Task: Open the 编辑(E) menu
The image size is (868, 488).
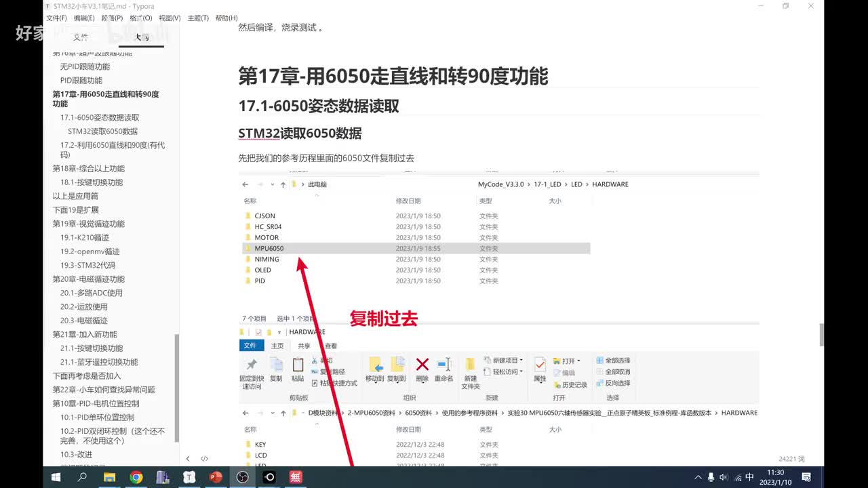Action: coord(84,18)
